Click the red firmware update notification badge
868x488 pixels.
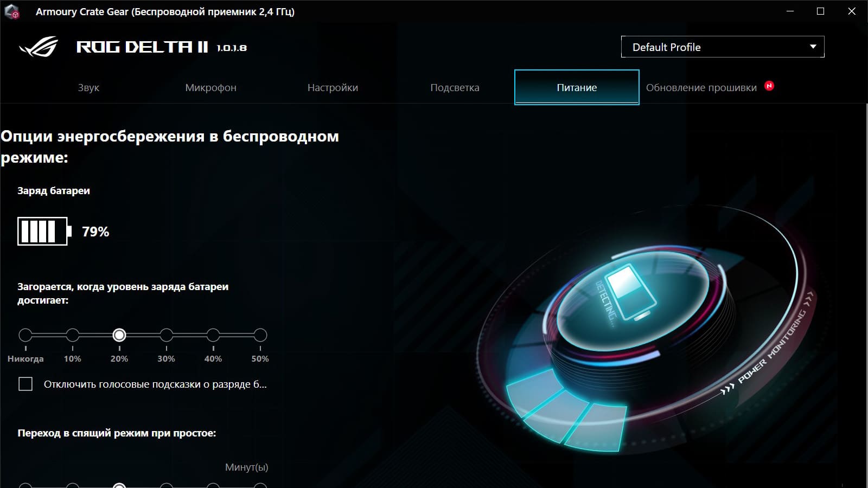769,86
